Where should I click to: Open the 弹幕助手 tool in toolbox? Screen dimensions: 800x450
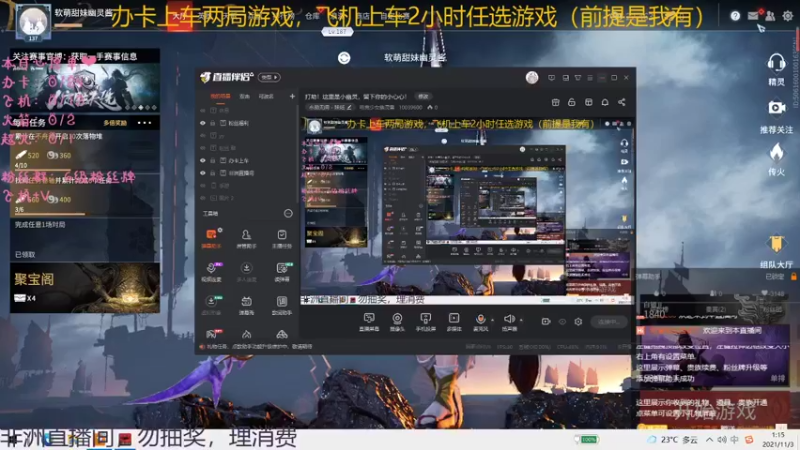coord(211,238)
